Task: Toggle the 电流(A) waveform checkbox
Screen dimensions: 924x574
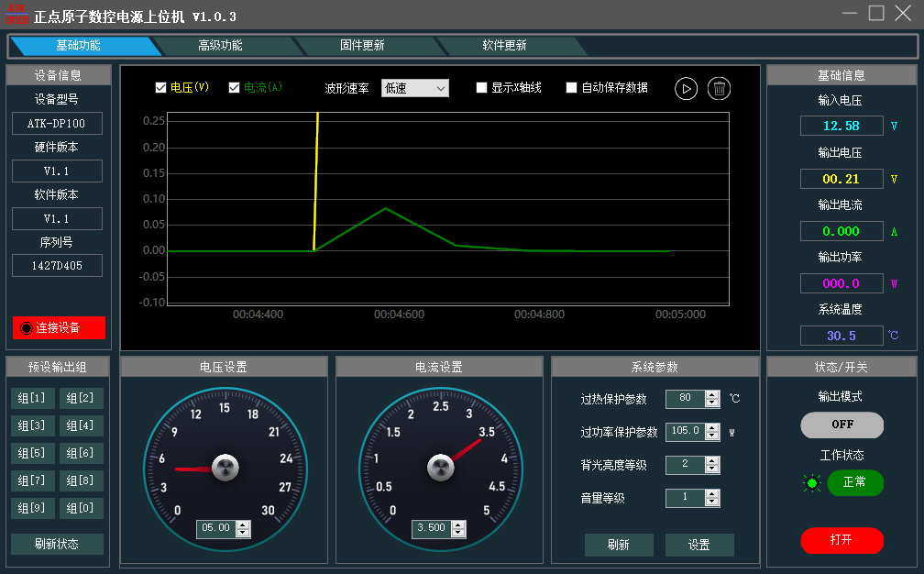Action: pos(235,88)
